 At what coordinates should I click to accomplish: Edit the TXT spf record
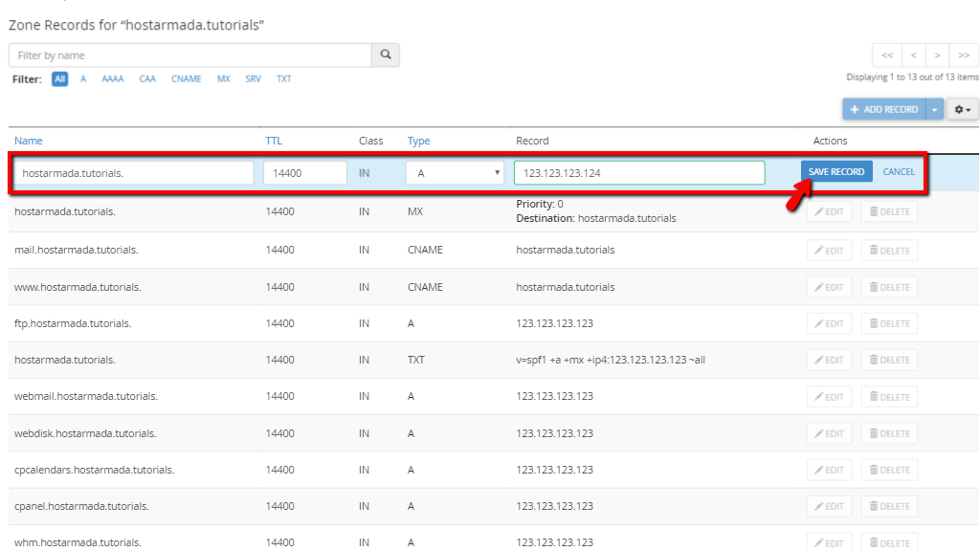tap(830, 360)
